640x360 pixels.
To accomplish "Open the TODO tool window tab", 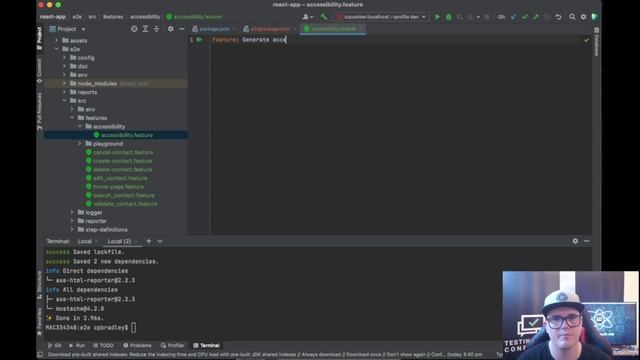I will click(103, 345).
